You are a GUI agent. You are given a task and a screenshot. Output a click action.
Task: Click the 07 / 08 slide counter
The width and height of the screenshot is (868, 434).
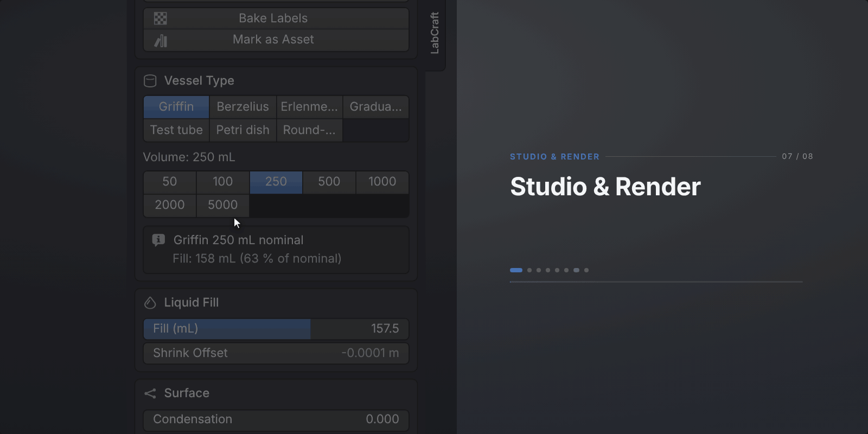pos(797,156)
